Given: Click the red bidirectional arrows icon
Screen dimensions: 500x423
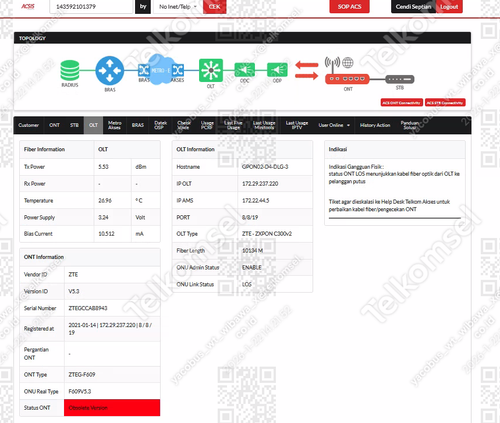Looking at the screenshot, I should pos(306,70).
